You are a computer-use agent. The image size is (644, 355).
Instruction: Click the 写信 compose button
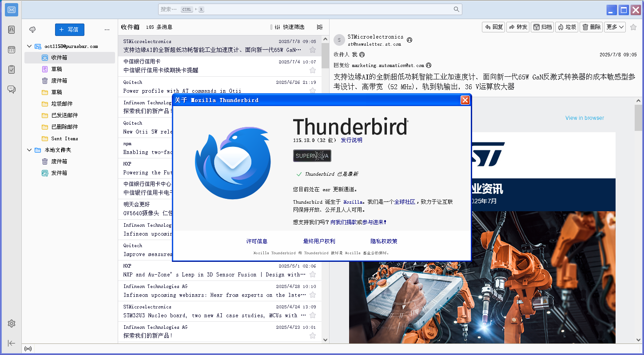click(70, 30)
